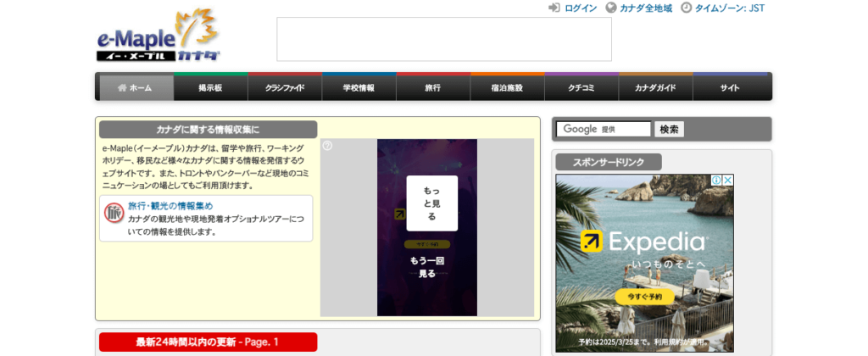
Task: Open the 学校情報 menu
Action: coord(359,87)
